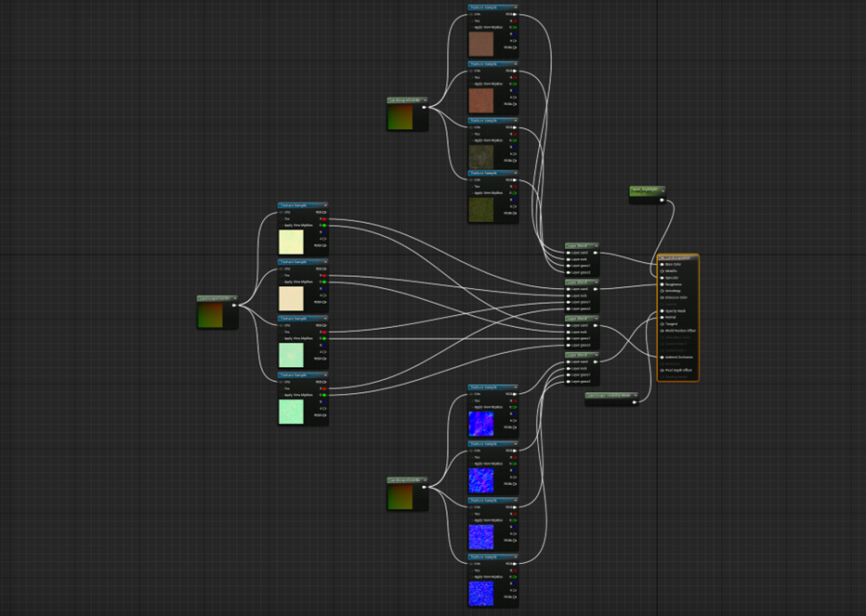Select the Ambient Occlusion input pin
This screenshot has height=616, width=866.
662,357
